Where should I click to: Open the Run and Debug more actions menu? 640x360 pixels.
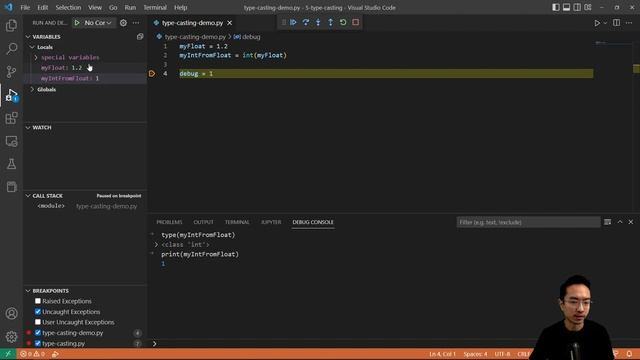point(136,23)
